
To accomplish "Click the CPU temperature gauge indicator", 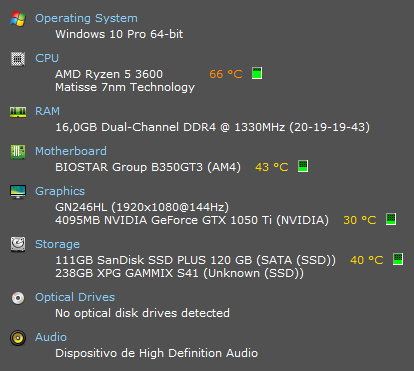I will (257, 73).
